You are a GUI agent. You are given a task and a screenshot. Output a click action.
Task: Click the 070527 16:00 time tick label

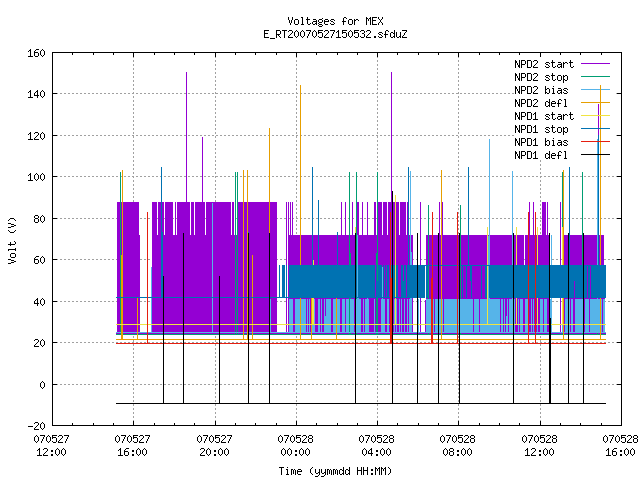[132, 446]
